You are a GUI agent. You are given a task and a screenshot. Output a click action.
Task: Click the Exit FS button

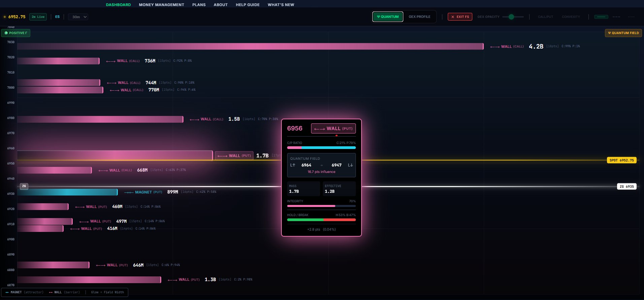[460, 17]
